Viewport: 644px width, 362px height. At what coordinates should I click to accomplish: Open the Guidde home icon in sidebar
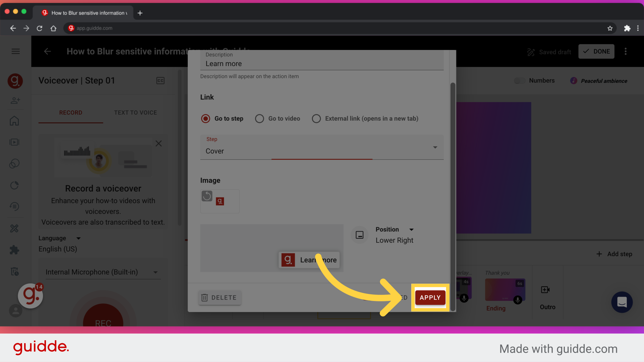click(x=15, y=121)
